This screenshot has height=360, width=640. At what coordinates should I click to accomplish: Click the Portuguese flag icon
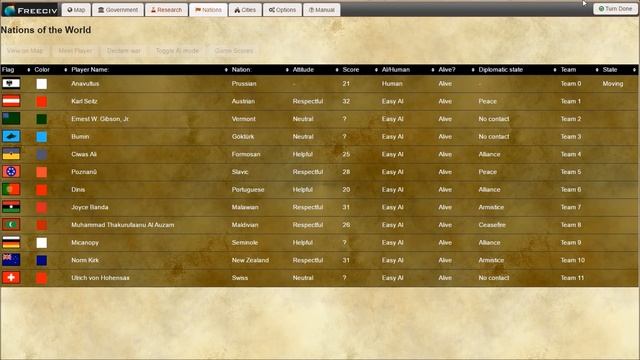11,189
